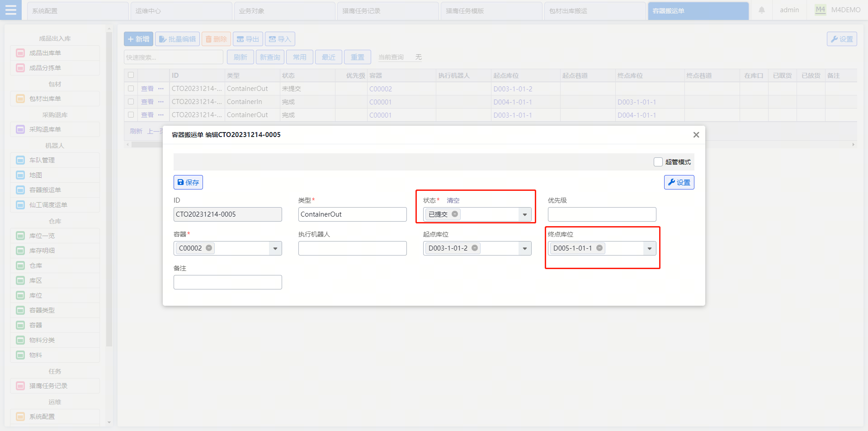Click the 成品出库单 sidebar icon
This screenshot has height=431, width=868.
(20, 53)
